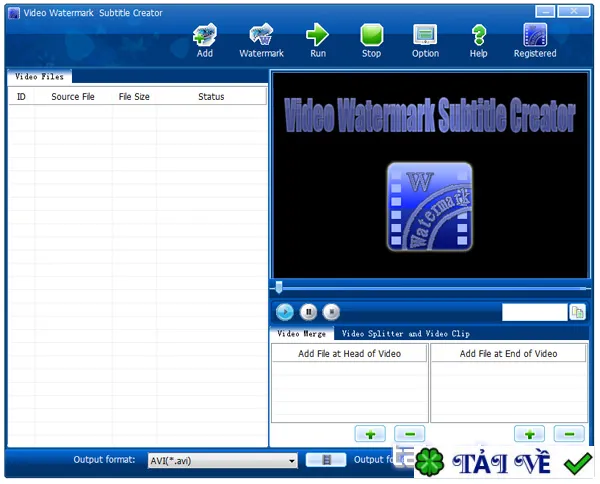
Task: Click the film-strip button next to Output format
Action: click(326, 460)
